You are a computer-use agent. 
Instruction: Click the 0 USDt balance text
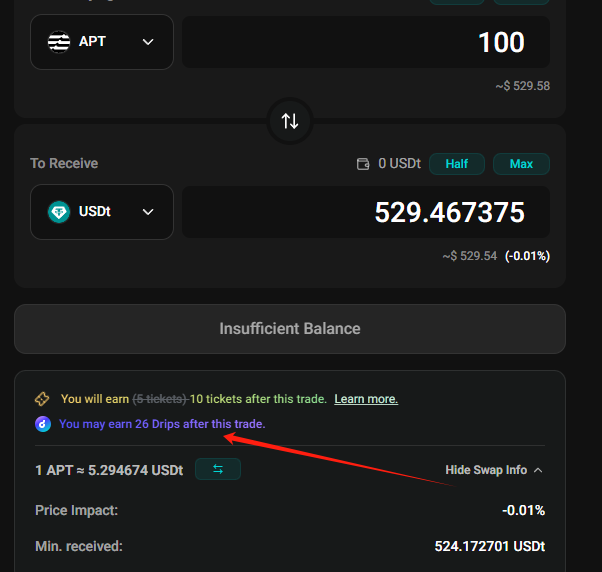[x=399, y=164]
